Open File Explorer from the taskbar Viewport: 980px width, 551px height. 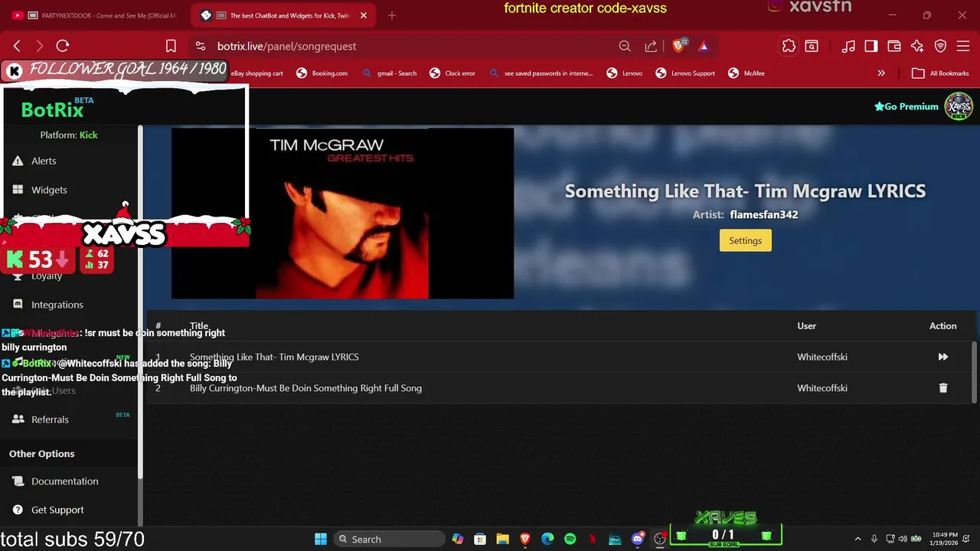coord(502,539)
